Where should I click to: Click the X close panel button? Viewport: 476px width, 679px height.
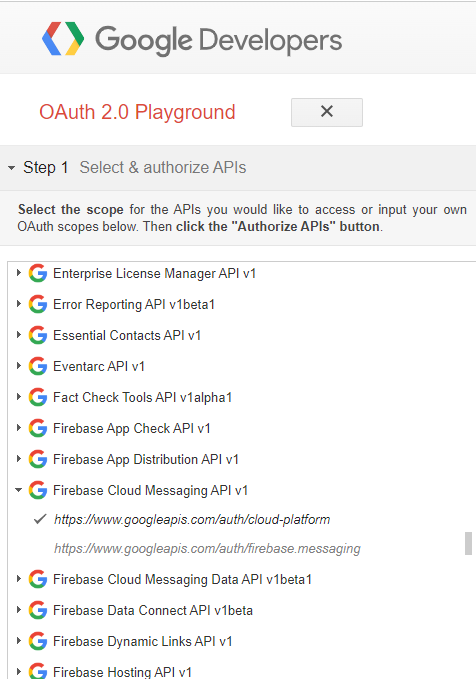click(327, 112)
